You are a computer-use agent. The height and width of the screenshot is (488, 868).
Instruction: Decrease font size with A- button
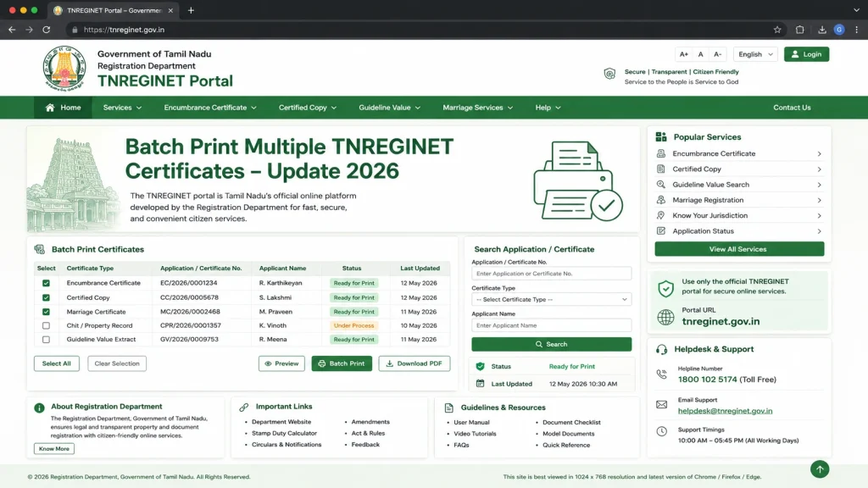coord(717,54)
